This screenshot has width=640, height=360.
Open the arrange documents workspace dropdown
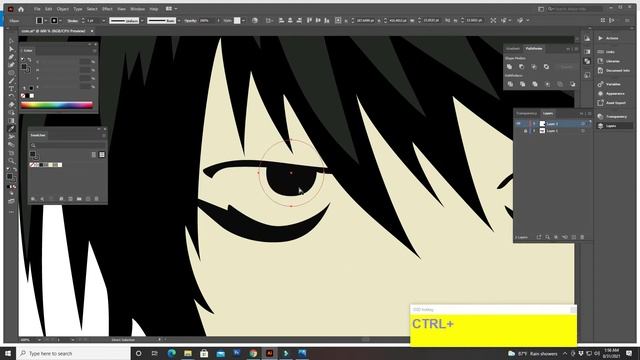click(x=171, y=9)
